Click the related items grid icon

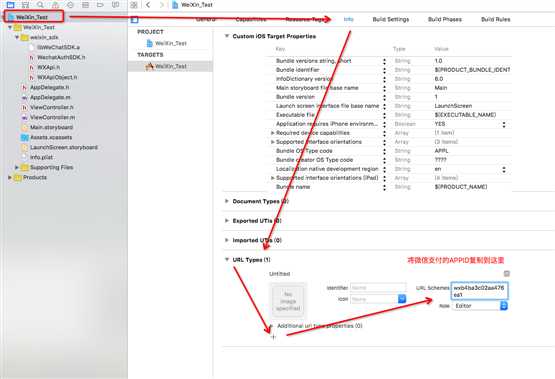coord(134,5)
